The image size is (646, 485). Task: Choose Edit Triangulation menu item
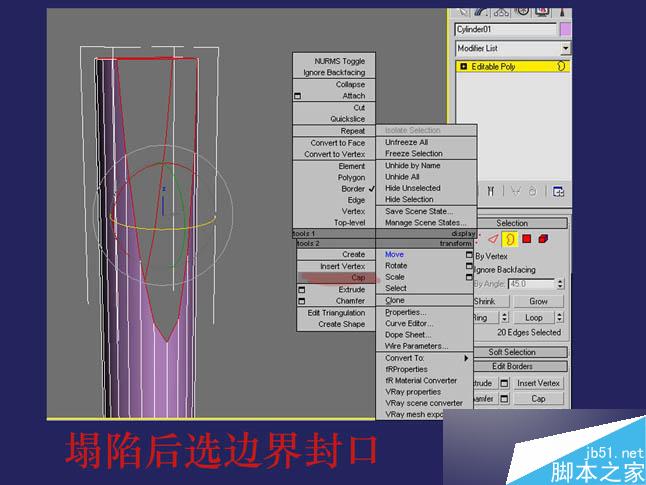(336, 313)
